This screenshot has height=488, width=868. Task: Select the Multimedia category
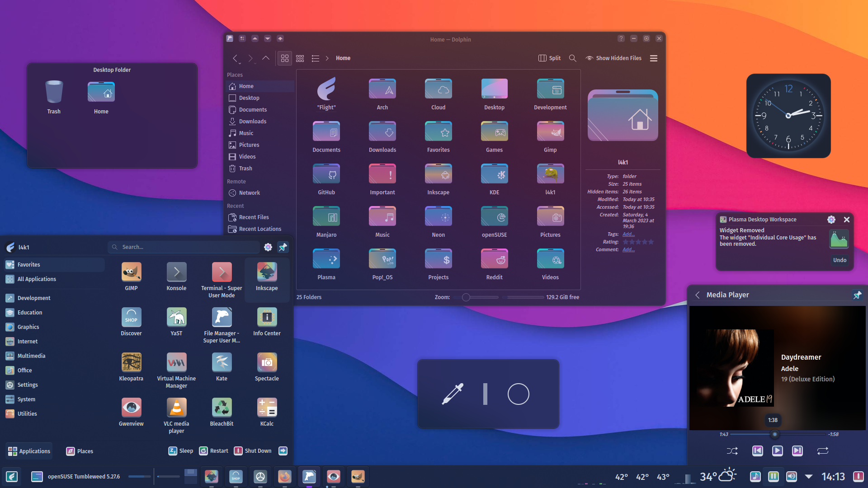[54, 356]
